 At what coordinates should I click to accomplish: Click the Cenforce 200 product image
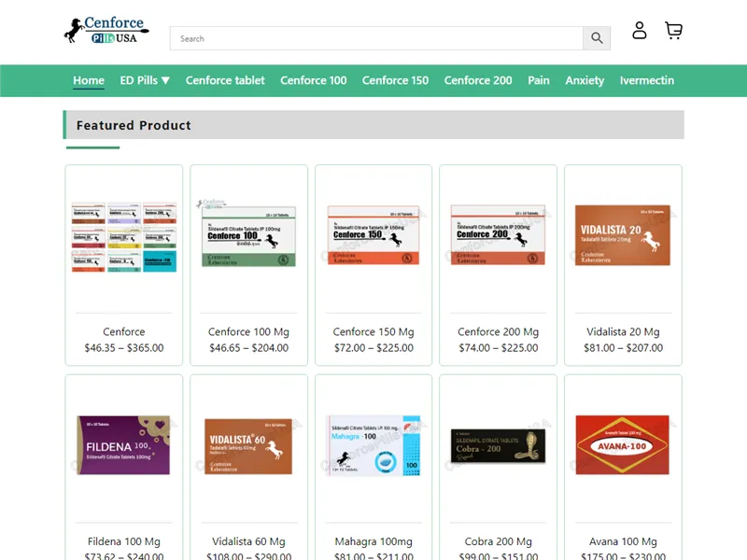pyautogui.click(x=498, y=235)
